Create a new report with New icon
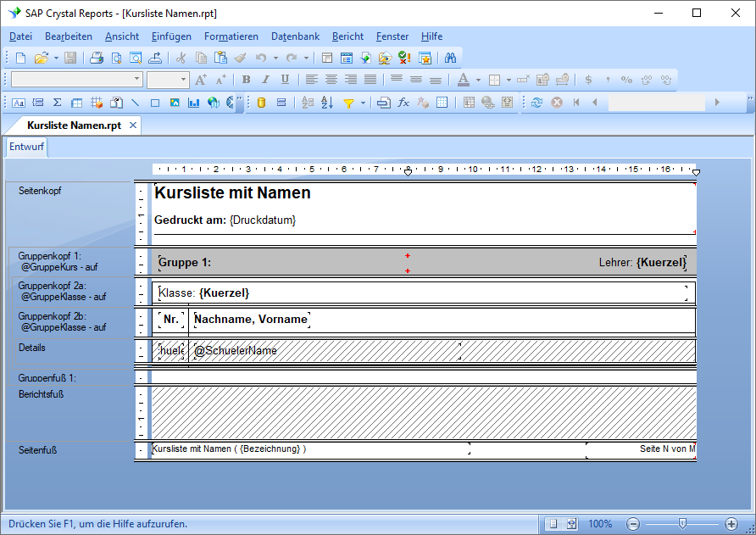This screenshot has height=535, width=756. pyautogui.click(x=20, y=59)
